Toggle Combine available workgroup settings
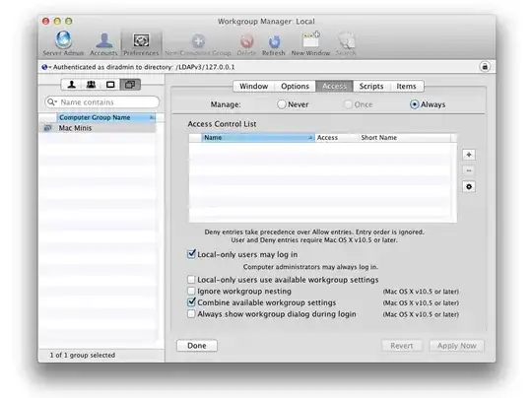Screen dimensions: 532x398 tap(191, 302)
